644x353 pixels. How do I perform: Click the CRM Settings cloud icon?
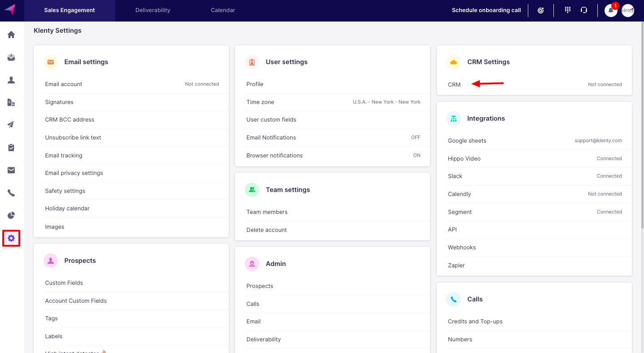[x=453, y=62]
